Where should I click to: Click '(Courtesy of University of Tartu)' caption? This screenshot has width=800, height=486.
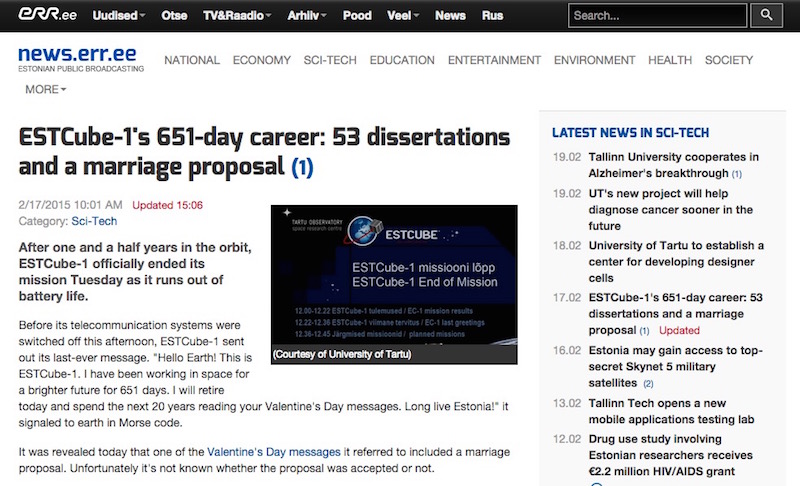(x=342, y=354)
